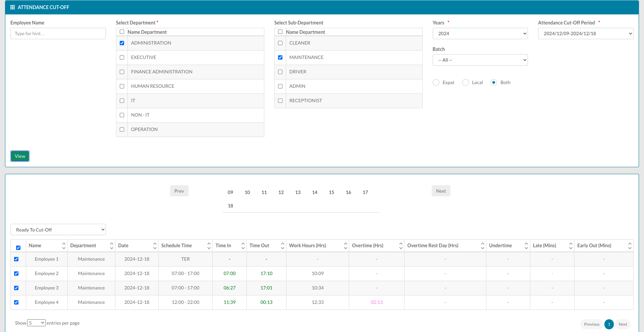Sort by Overtime (Hrs) column arrows
Viewport: 644px width, 332px height.
(x=401, y=246)
